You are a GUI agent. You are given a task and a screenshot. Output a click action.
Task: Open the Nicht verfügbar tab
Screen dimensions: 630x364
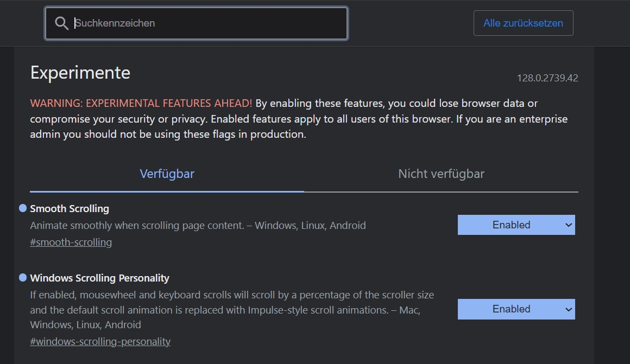point(441,174)
